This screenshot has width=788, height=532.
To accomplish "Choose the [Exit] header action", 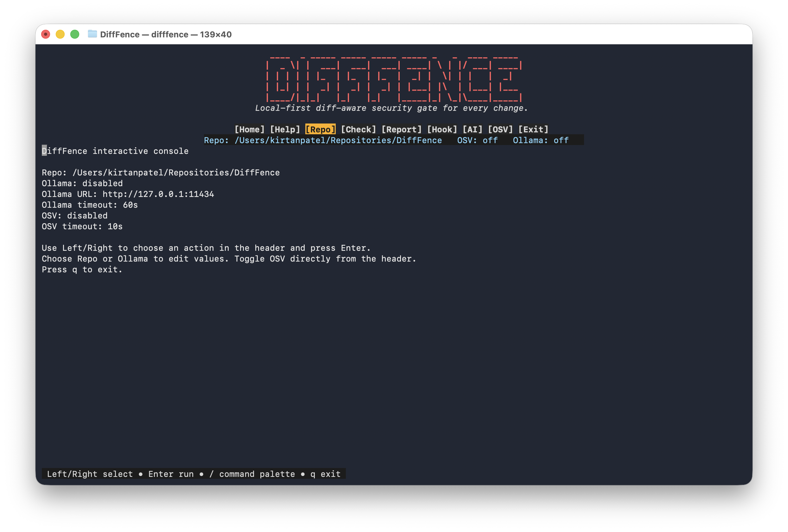I will point(533,130).
